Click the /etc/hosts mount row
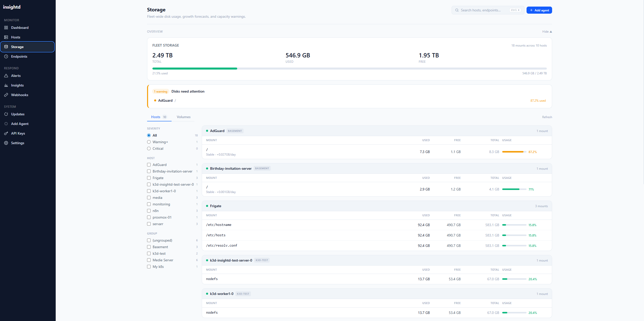Image resolution: width=644 pixels, height=321 pixels. pos(377,235)
